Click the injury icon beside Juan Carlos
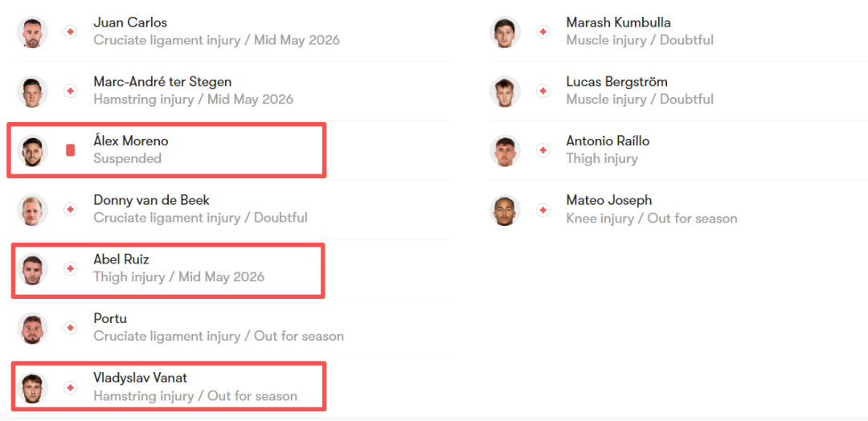This screenshot has width=868, height=421. tap(70, 32)
